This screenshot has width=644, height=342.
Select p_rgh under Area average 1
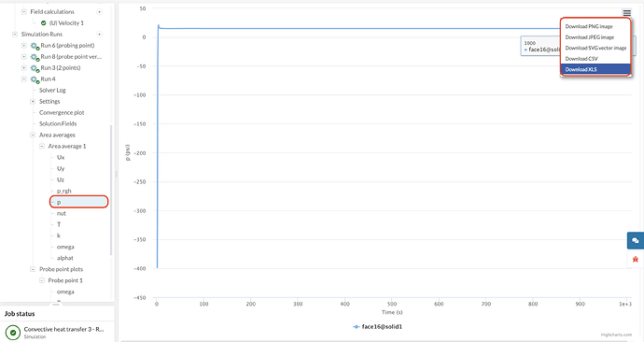pyautogui.click(x=64, y=191)
